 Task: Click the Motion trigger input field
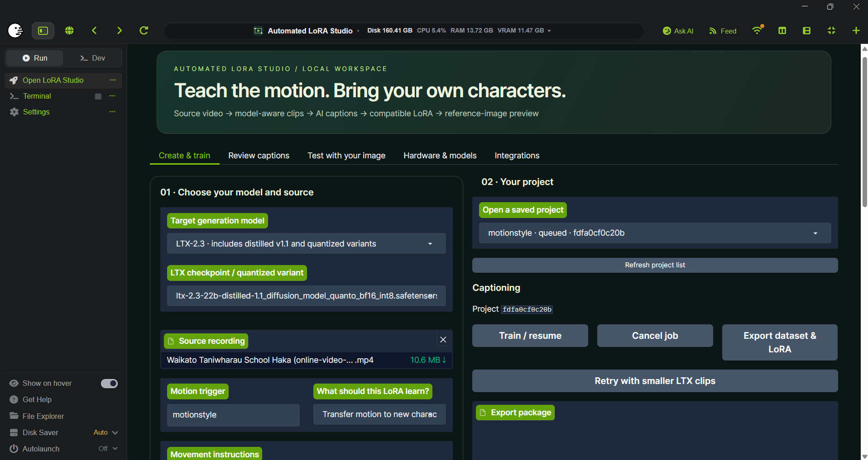(x=233, y=415)
